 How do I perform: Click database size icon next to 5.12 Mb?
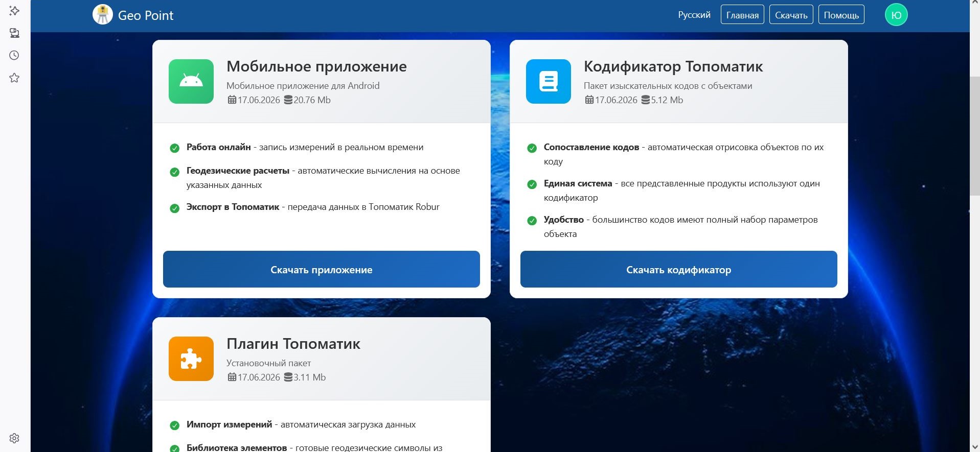pos(646,100)
